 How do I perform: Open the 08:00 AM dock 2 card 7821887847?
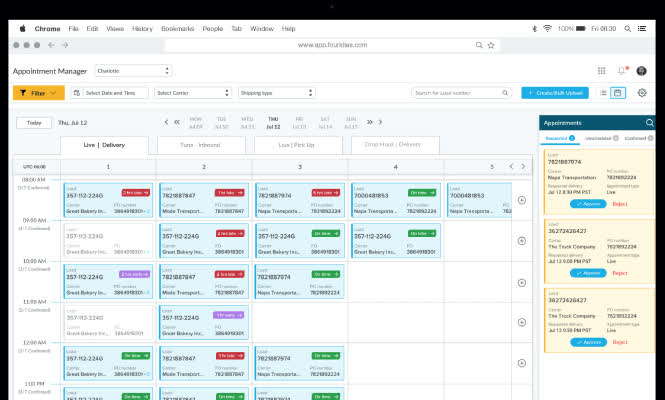[x=204, y=201]
